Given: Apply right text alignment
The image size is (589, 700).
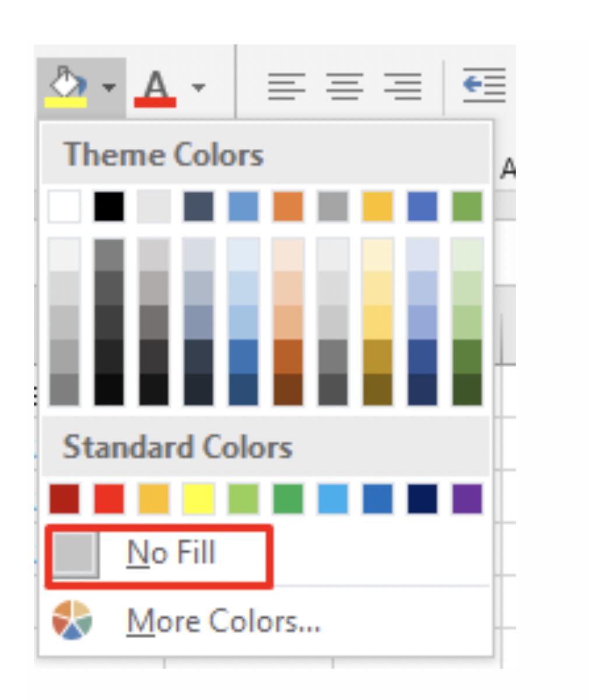Looking at the screenshot, I should (x=404, y=85).
